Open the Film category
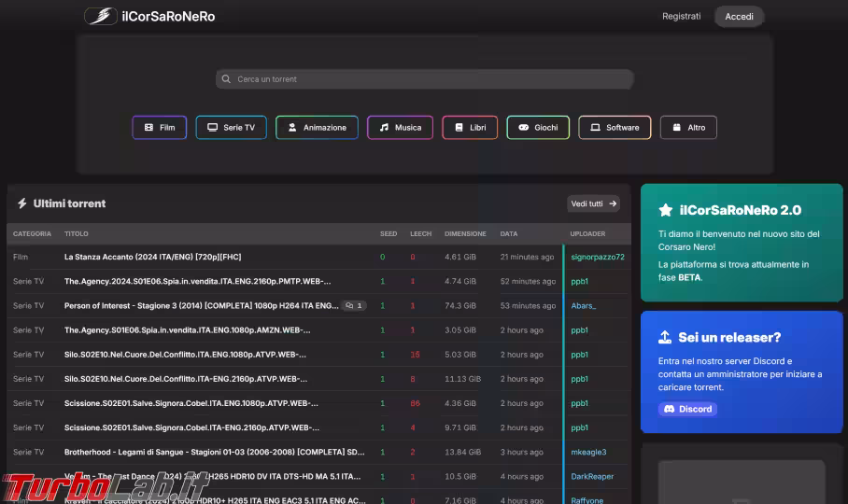848x504 pixels. (160, 128)
